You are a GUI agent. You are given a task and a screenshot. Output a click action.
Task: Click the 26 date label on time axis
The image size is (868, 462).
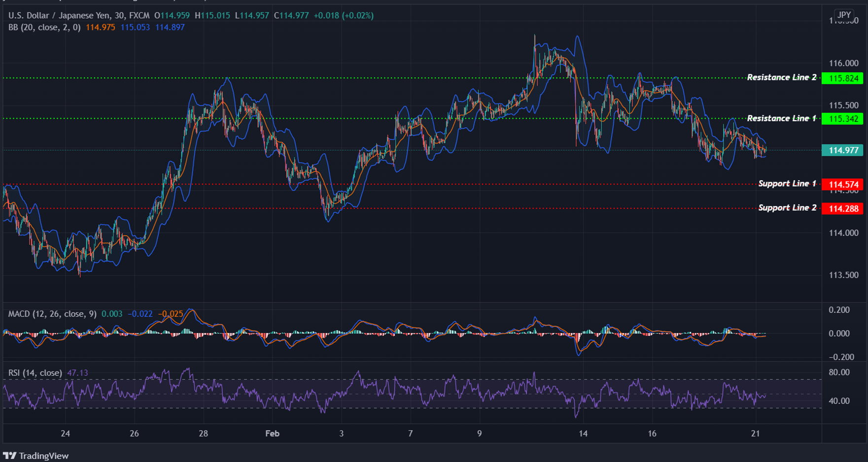[134, 433]
